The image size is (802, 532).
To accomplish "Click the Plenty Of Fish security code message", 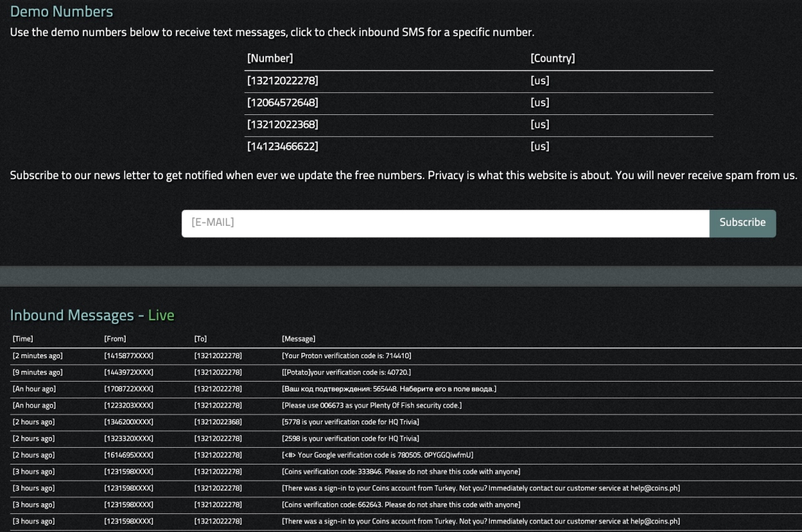I will [372, 406].
